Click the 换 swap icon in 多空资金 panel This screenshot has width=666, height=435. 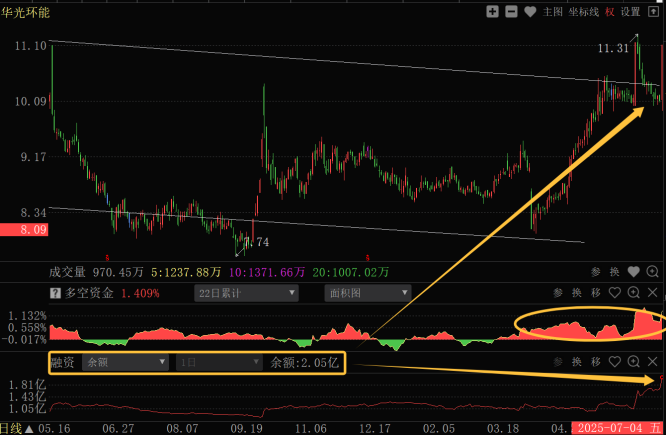point(576,292)
